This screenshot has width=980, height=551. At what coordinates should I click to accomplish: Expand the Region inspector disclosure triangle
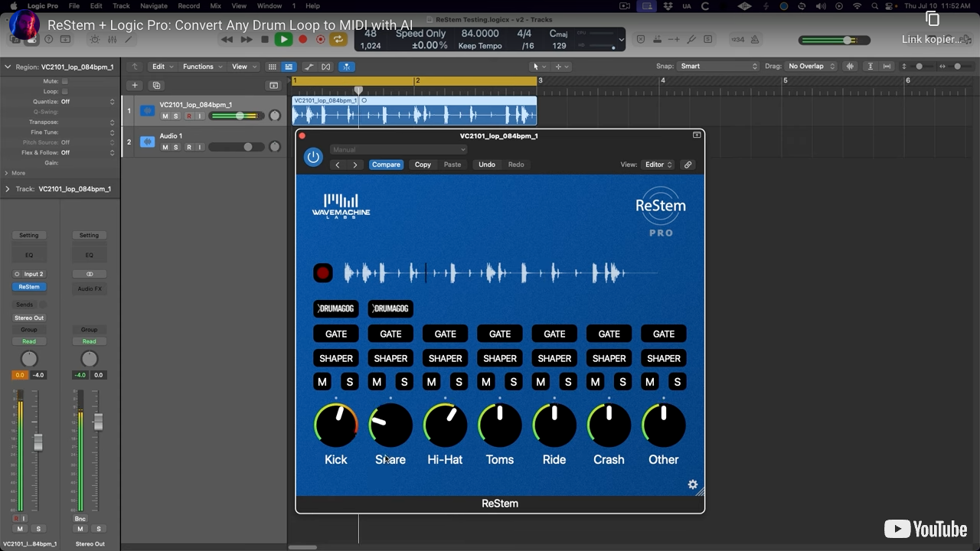[x=8, y=67]
